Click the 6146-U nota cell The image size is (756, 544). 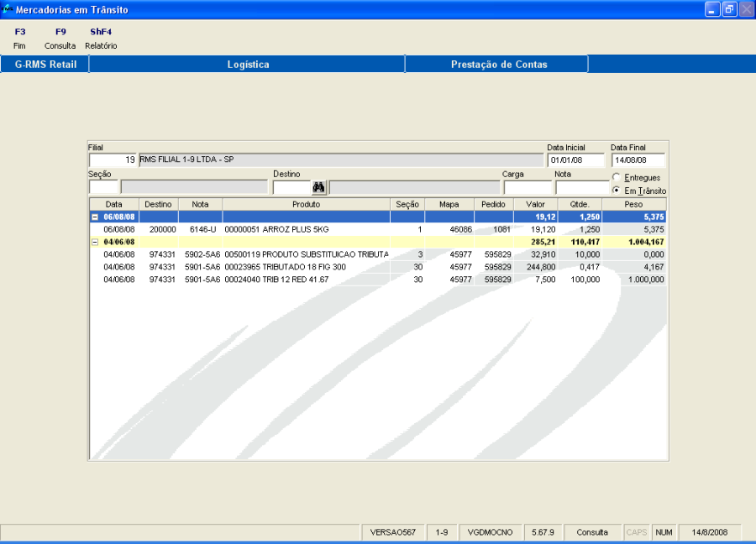[x=202, y=229]
